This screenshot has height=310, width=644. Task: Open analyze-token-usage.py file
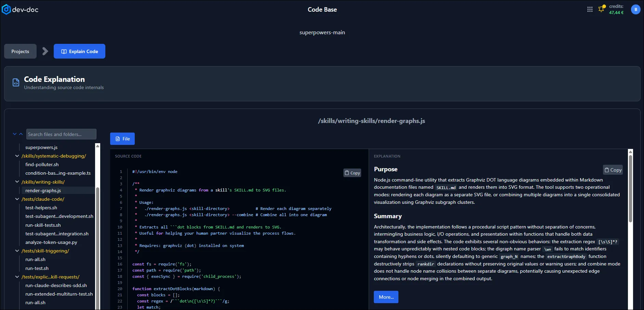tap(51, 242)
